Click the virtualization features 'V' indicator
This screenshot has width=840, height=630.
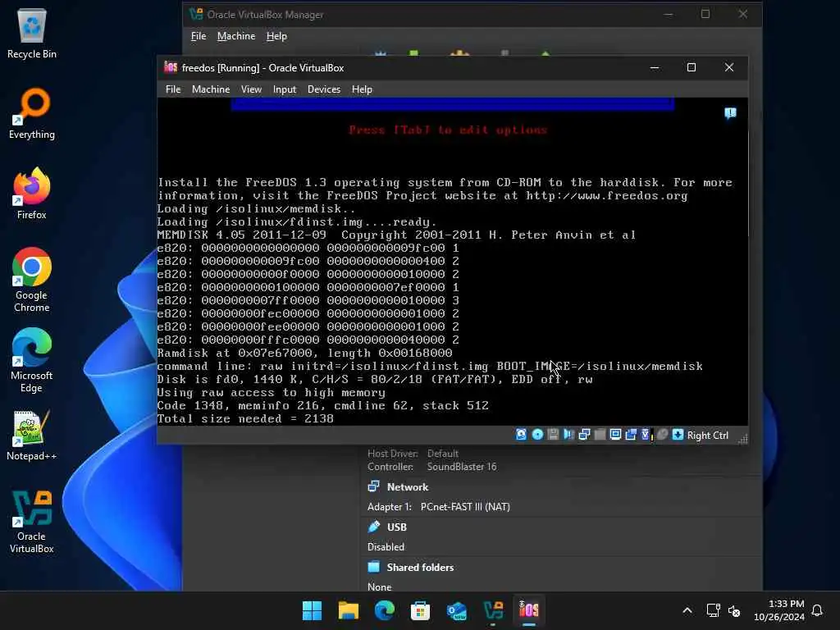tap(646, 435)
